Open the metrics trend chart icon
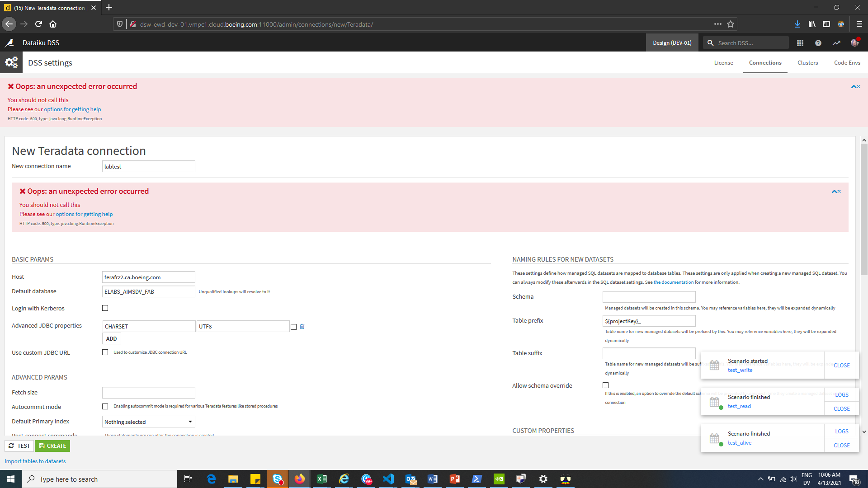The image size is (868, 488). [x=836, y=42]
